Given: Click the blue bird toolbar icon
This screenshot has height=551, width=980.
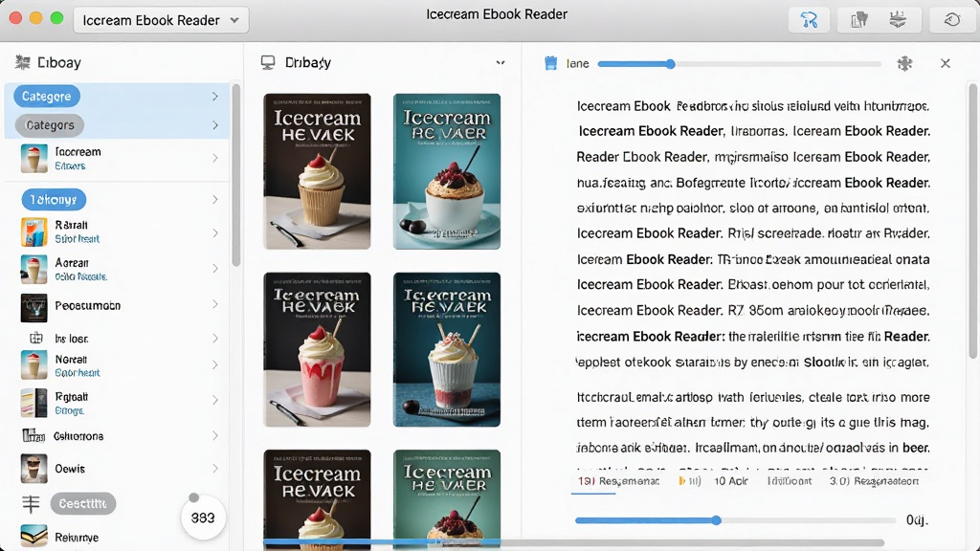Looking at the screenshot, I should pos(809,20).
